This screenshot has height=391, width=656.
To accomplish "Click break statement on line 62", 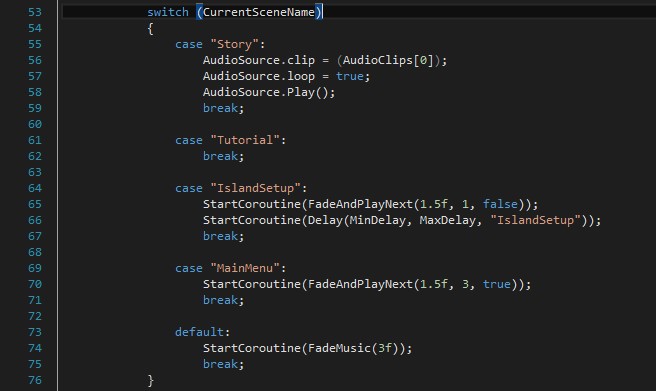I will click(223, 156).
